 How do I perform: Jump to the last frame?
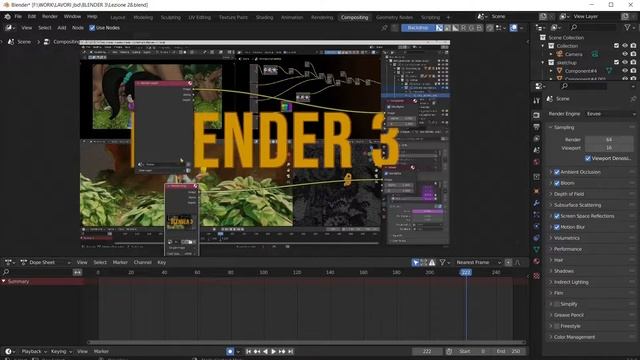290,351
